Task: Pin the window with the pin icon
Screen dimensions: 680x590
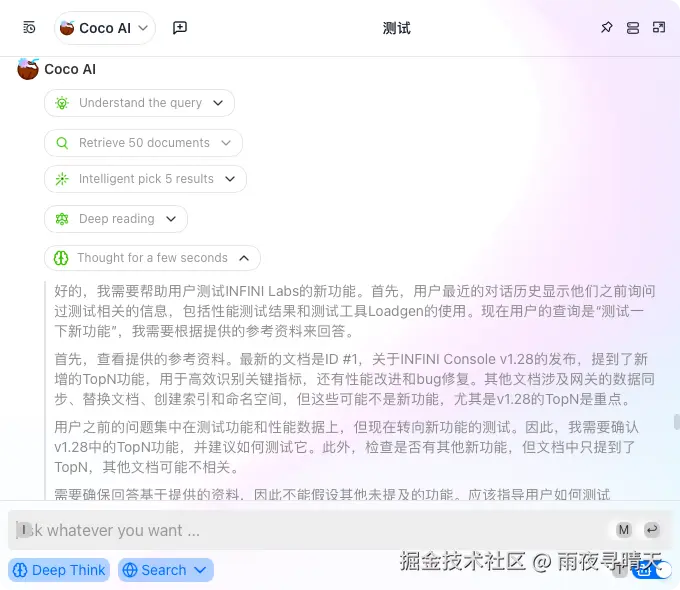Action: pyautogui.click(x=606, y=28)
